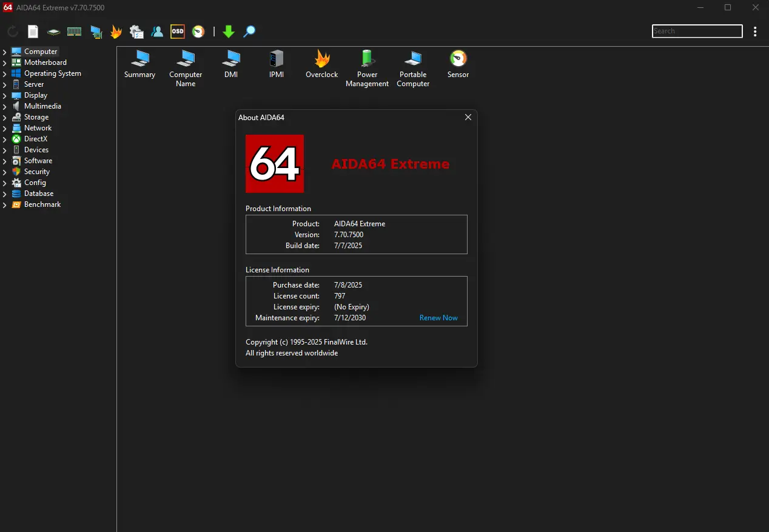769x532 pixels.
Task: Click the monitor and graphics card icon
Action: point(96,32)
